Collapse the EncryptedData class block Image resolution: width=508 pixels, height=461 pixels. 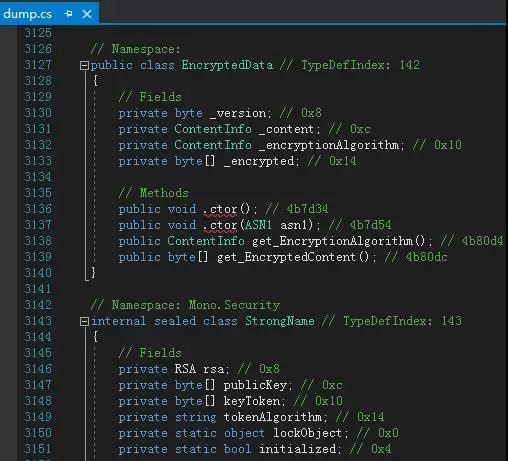point(84,65)
